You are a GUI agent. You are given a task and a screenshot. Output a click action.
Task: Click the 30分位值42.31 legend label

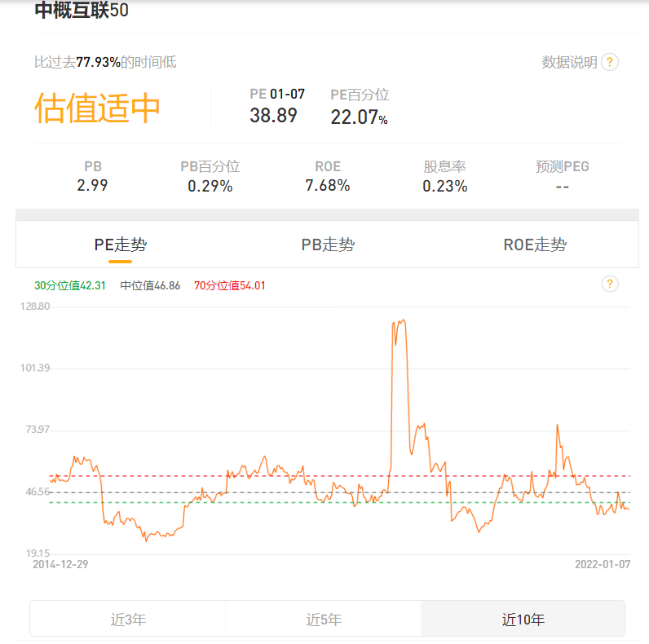pos(70,285)
